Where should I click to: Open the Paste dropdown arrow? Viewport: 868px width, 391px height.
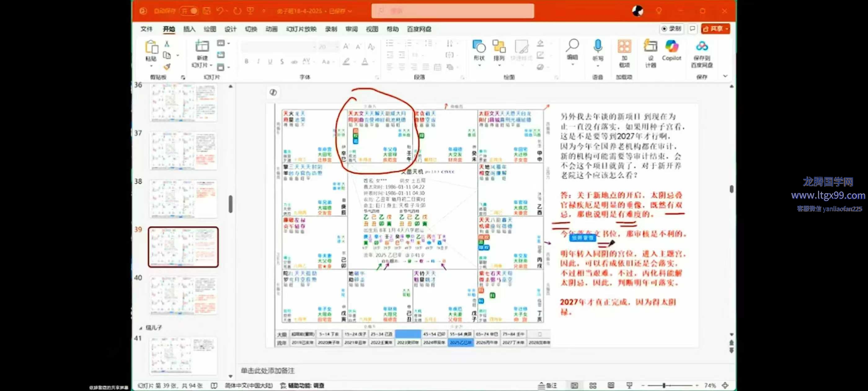(151, 66)
